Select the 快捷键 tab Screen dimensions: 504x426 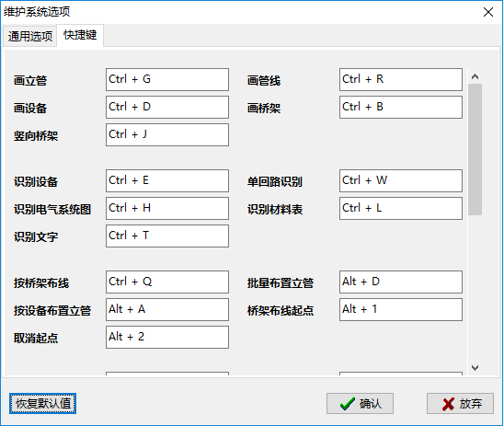(80, 35)
